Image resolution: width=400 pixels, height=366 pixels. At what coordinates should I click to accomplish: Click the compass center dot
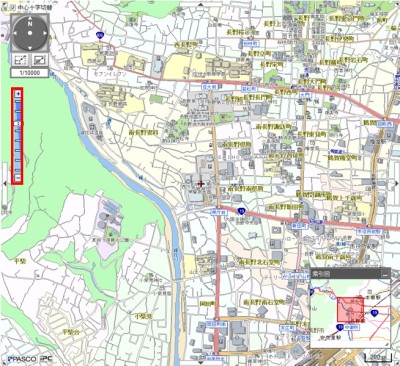click(30, 33)
